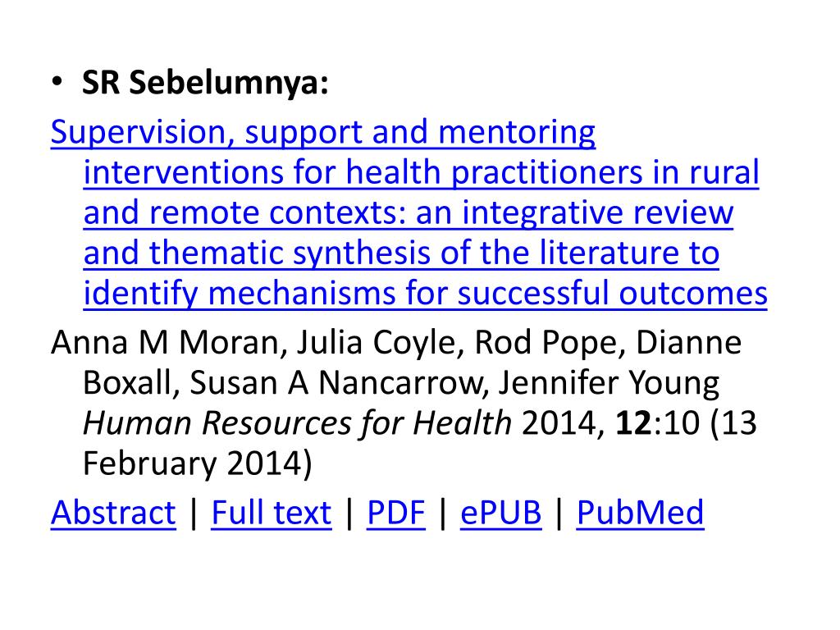Open the Full text link
Viewport: 840px width, 630px height.
pos(271,512)
